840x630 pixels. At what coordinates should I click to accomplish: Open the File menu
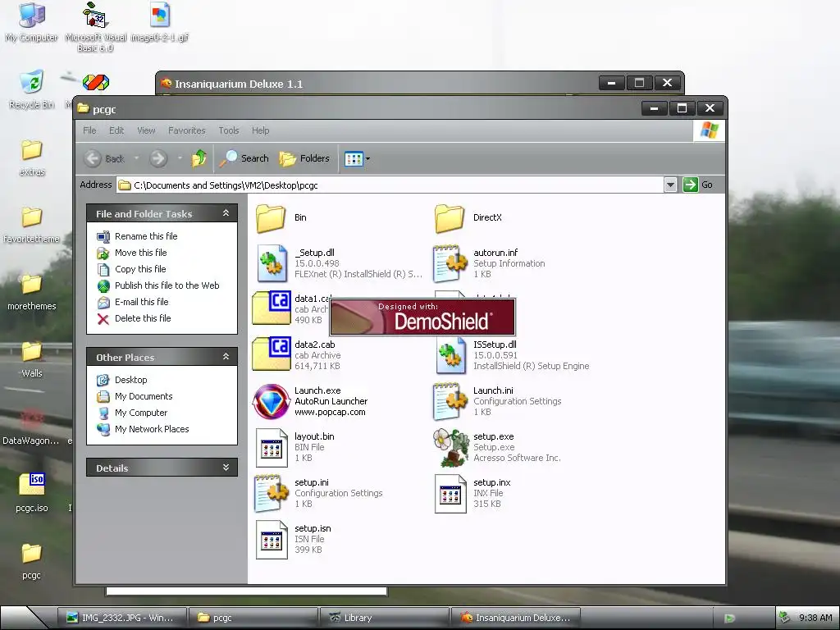tap(89, 130)
